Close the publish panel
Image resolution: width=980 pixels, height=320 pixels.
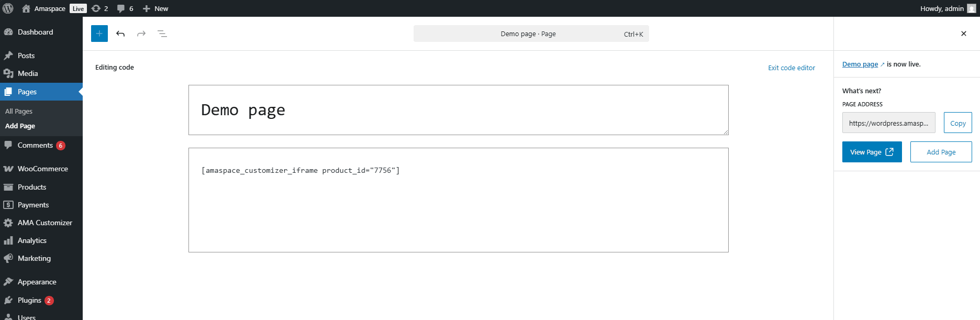(x=963, y=34)
